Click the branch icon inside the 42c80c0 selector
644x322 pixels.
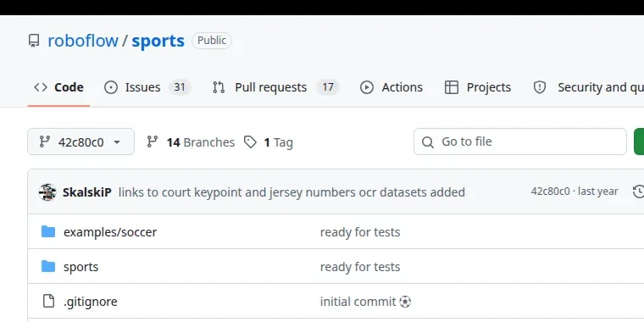[x=44, y=142]
